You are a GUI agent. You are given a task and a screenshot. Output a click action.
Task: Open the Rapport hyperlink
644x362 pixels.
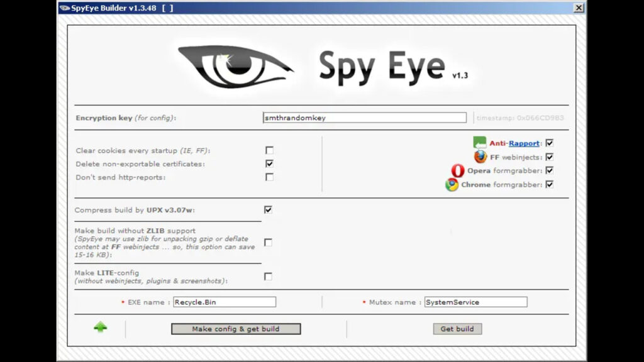(524, 143)
